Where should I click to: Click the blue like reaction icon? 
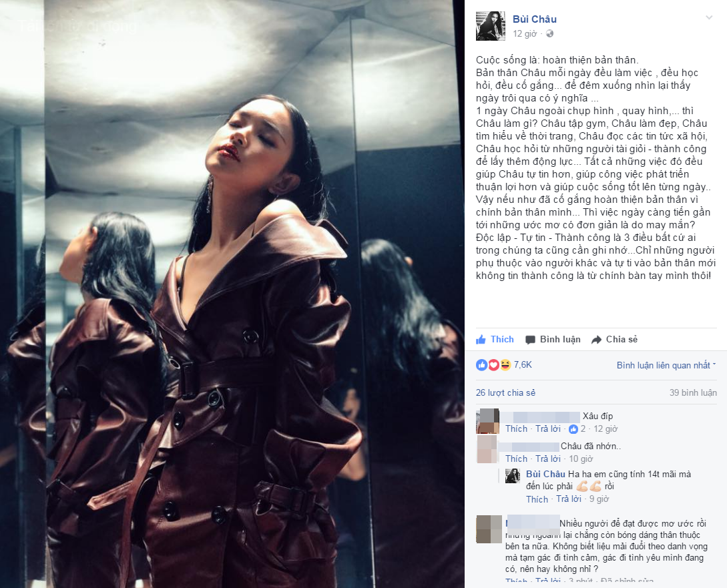[x=482, y=365]
